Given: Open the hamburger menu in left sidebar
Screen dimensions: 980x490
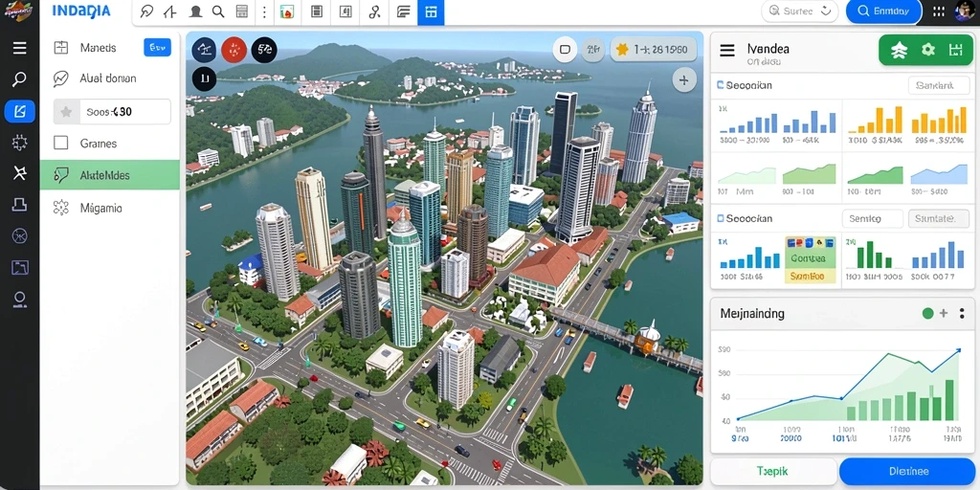Looking at the screenshot, I should (x=19, y=48).
